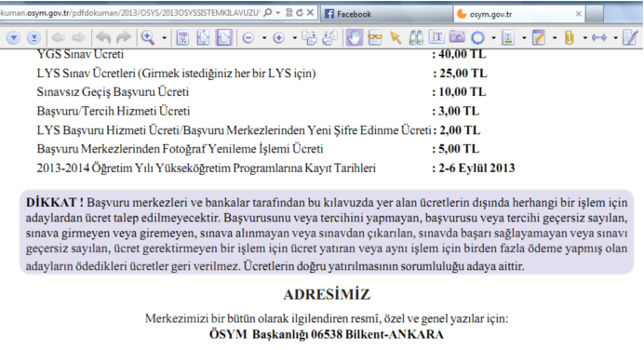Select the blue circle shape tool

(477, 38)
